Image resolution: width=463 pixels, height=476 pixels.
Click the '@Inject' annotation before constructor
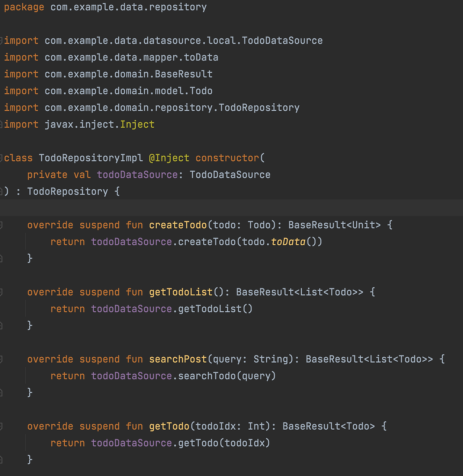pos(169,158)
